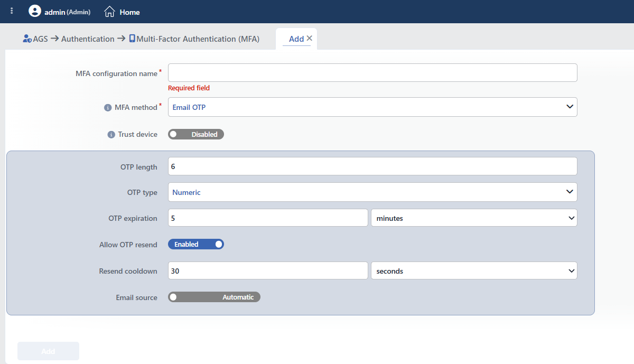Switch Email source toggle from Automatic
Image resolution: width=634 pixels, height=364 pixels.
tap(214, 297)
